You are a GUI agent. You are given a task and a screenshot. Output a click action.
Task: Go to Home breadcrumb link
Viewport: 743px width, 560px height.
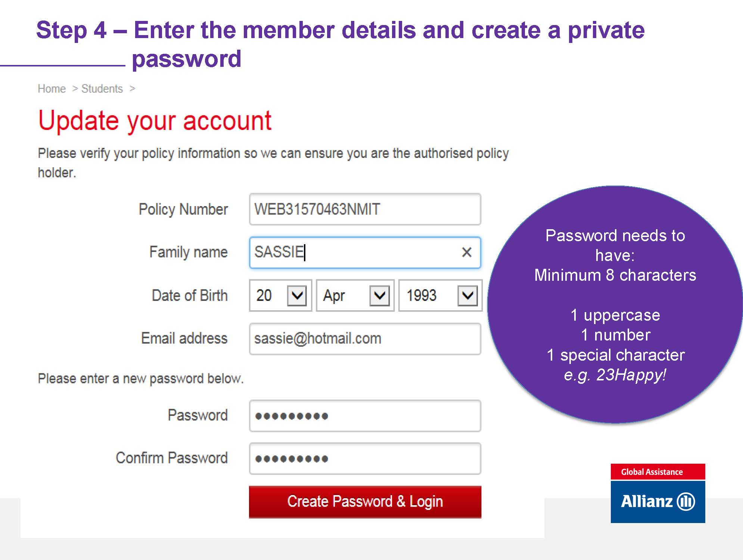tap(52, 89)
